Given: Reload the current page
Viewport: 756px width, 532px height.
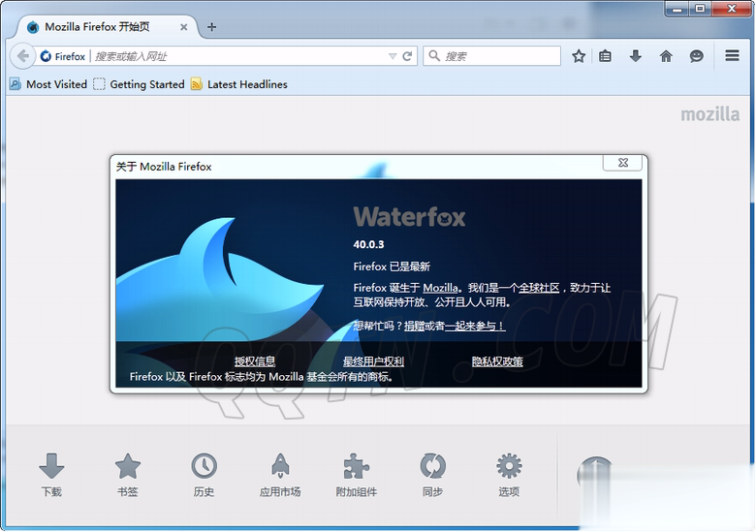Looking at the screenshot, I should point(407,56).
